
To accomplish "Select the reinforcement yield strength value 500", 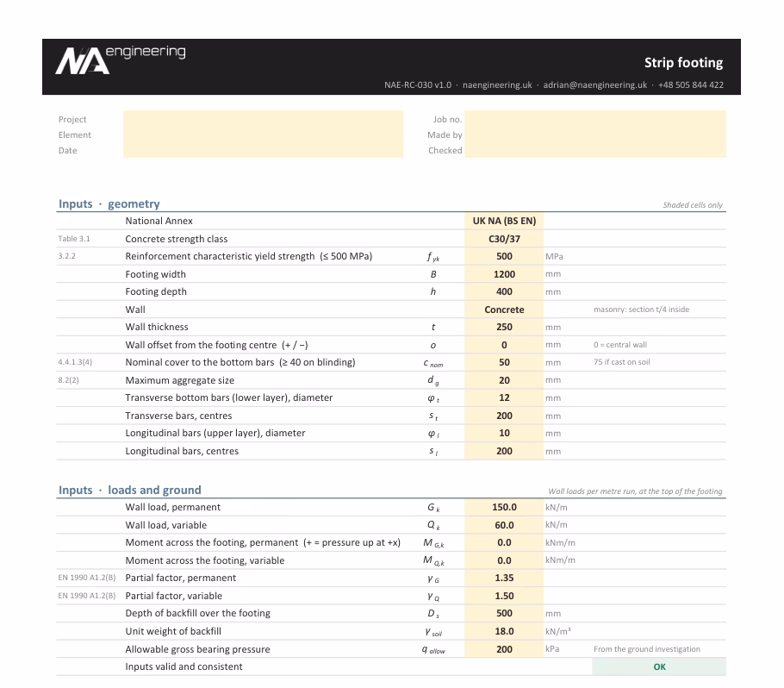I will point(504,256).
